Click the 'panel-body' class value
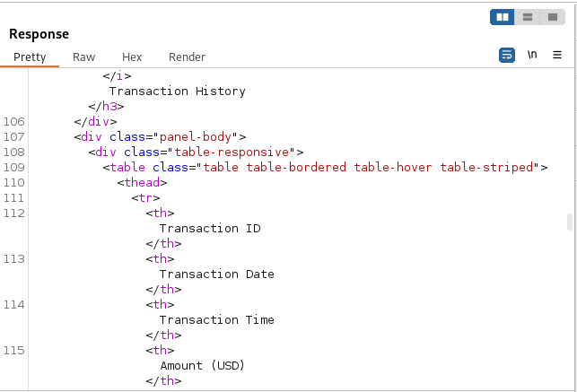This screenshot has width=577, height=392. click(x=196, y=136)
